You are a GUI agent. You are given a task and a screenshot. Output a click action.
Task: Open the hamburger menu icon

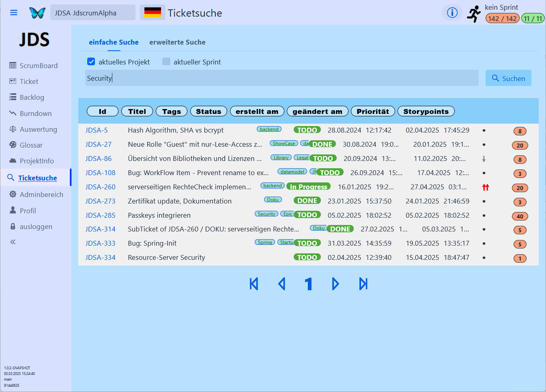14,13
